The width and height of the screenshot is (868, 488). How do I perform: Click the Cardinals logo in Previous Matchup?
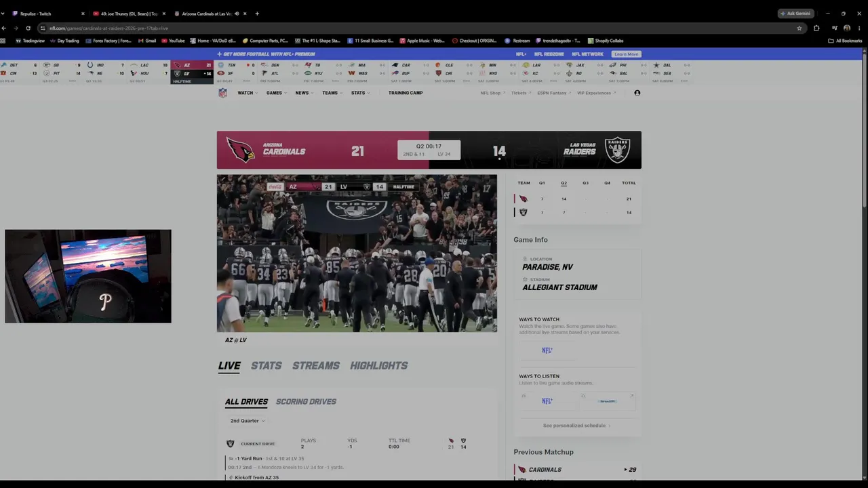point(522,470)
